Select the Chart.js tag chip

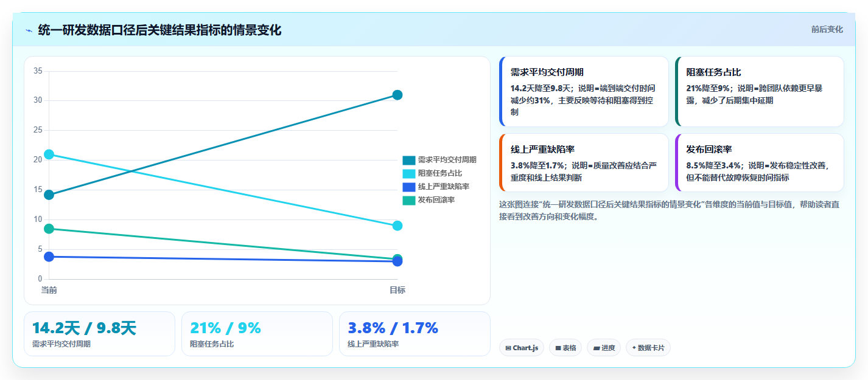click(x=522, y=348)
